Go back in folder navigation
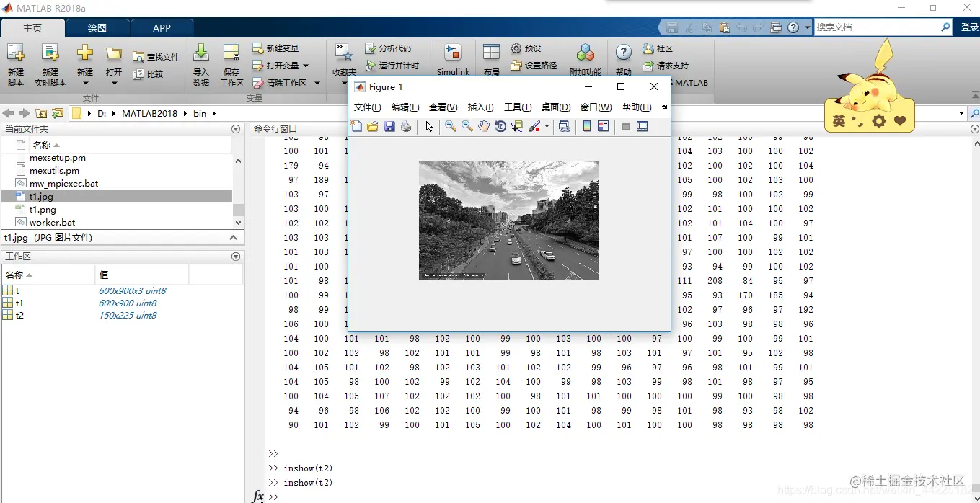Screen dimensions: 980x503 9,113
